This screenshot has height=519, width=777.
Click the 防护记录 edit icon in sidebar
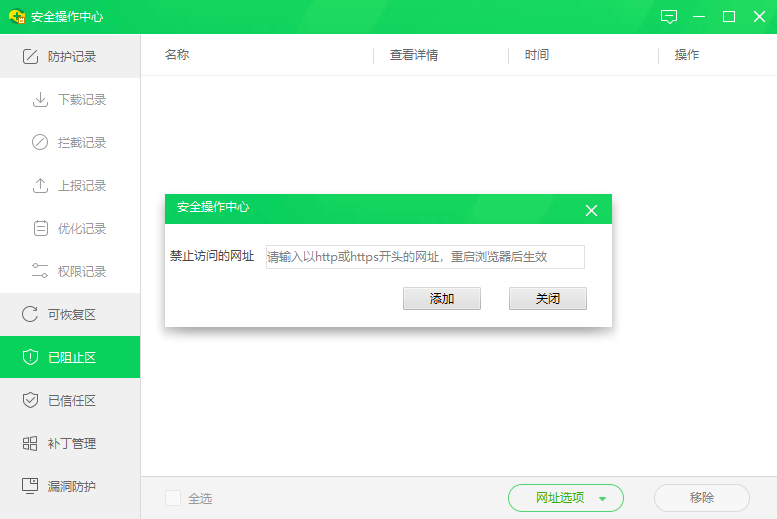pyautogui.click(x=30, y=57)
